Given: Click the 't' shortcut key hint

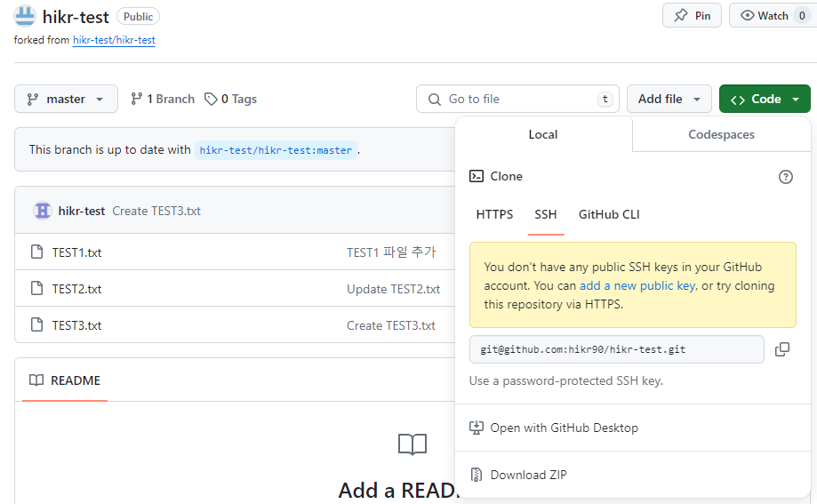Looking at the screenshot, I should [605, 99].
